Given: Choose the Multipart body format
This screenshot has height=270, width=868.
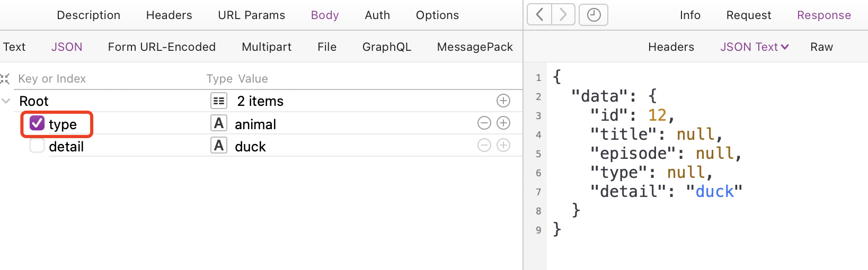Looking at the screenshot, I should pyautogui.click(x=267, y=47).
